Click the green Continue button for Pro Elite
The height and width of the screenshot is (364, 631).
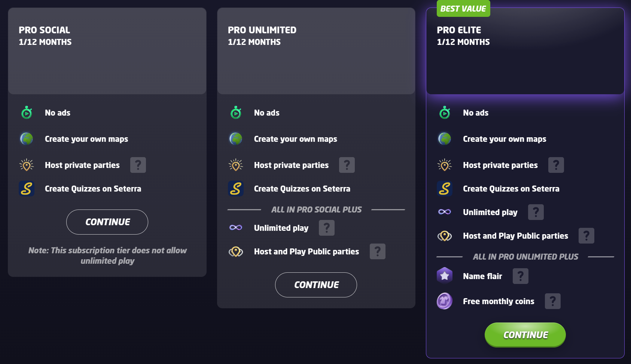click(525, 335)
